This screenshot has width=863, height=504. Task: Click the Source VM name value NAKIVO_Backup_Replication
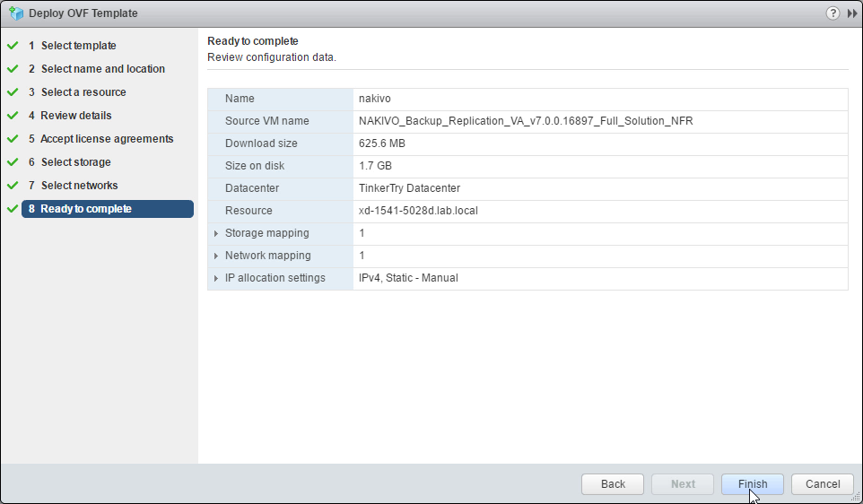[x=526, y=121]
